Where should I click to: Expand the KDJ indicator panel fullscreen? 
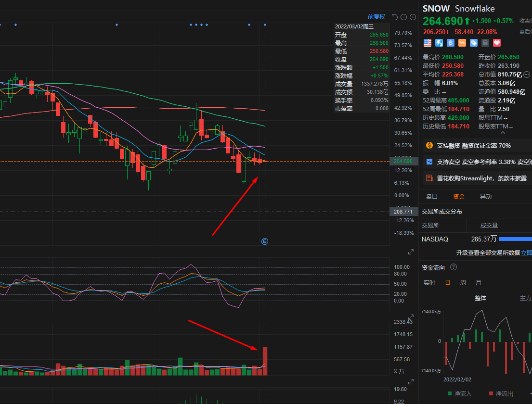pyautogui.click(x=411, y=252)
